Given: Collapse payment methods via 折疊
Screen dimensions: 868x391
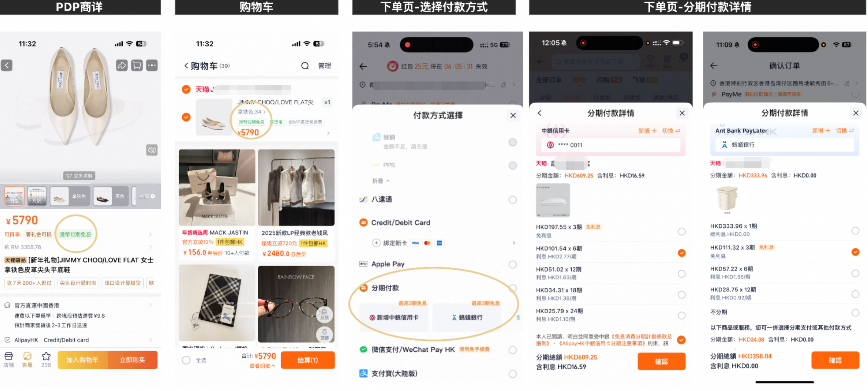Looking at the screenshot, I should 381,181.
